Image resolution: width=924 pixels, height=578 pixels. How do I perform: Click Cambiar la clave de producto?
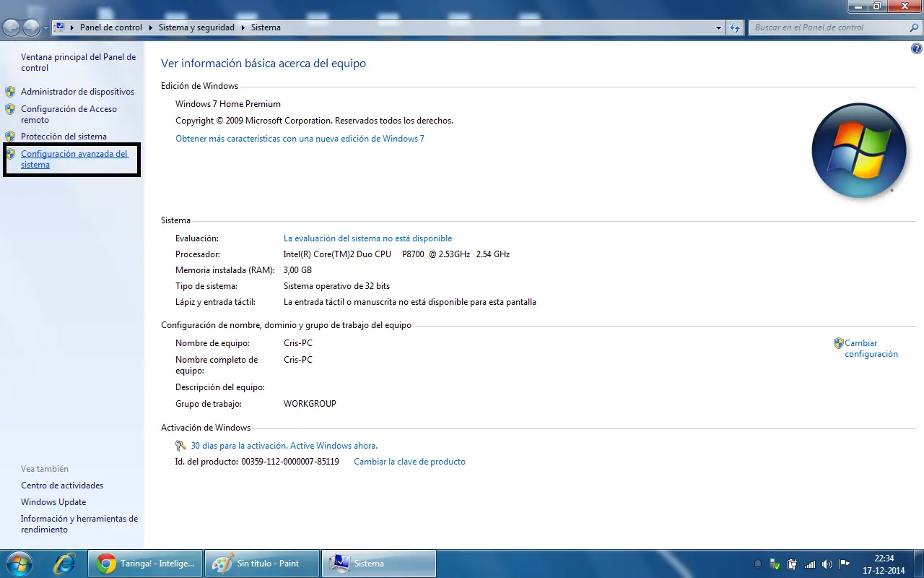click(x=409, y=462)
